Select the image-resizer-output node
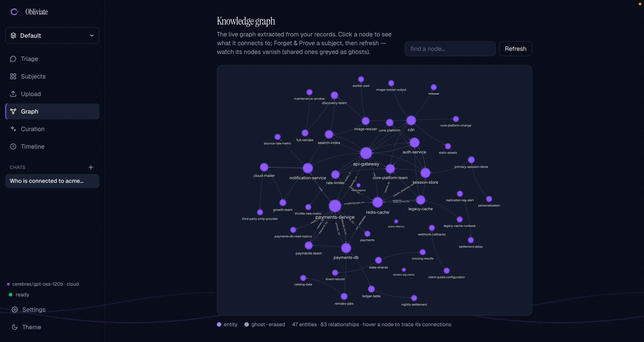Image resolution: width=644 pixels, height=342 pixels. point(391,83)
